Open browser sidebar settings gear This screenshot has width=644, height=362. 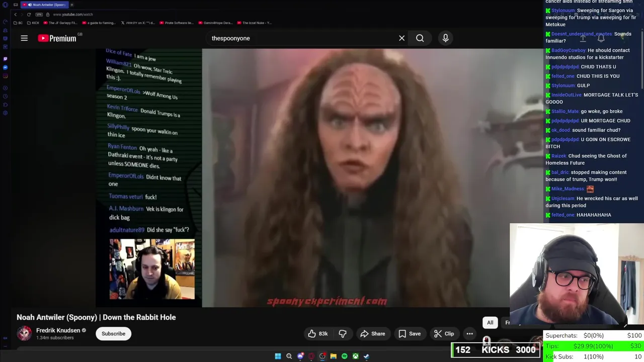click(5, 113)
